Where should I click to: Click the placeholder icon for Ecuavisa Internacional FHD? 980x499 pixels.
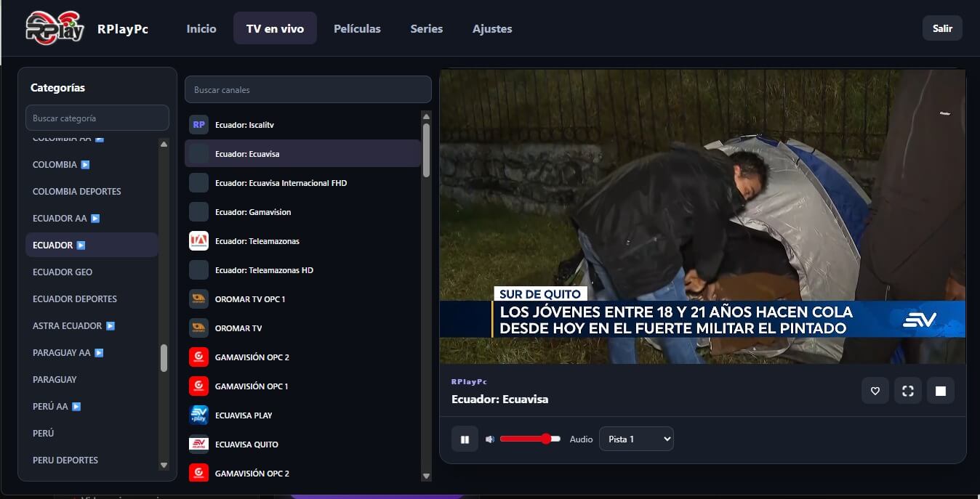pyautogui.click(x=198, y=183)
